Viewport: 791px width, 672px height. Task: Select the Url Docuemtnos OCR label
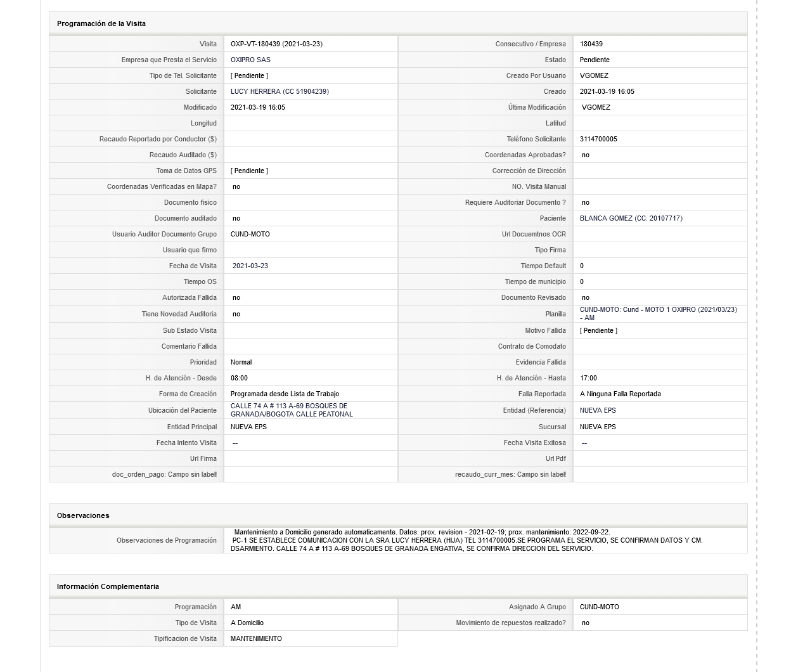[x=534, y=234]
